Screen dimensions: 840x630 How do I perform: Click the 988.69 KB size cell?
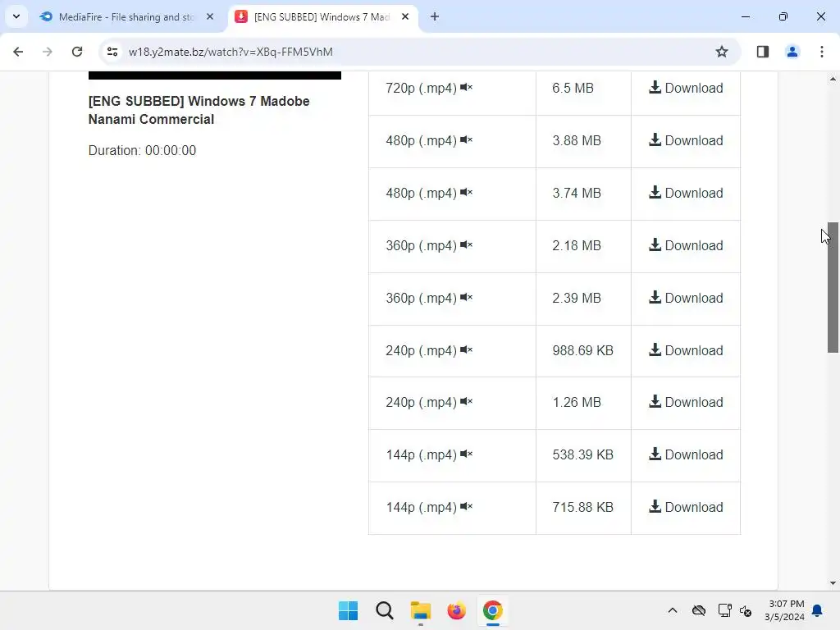(x=583, y=350)
